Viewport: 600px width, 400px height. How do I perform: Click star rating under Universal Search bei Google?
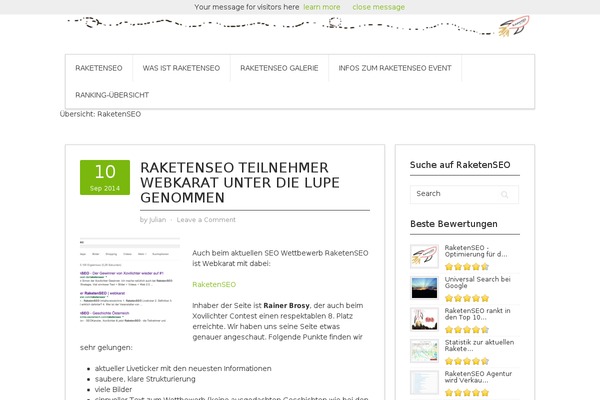(467, 298)
